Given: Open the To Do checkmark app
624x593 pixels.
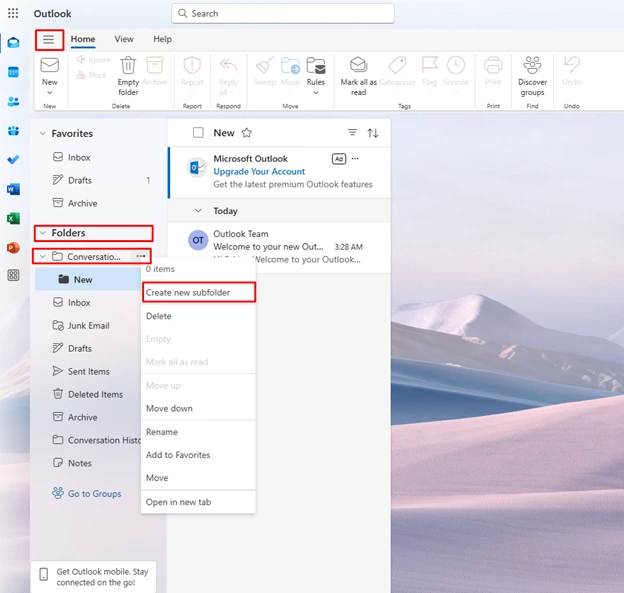Looking at the screenshot, I should tap(13, 160).
